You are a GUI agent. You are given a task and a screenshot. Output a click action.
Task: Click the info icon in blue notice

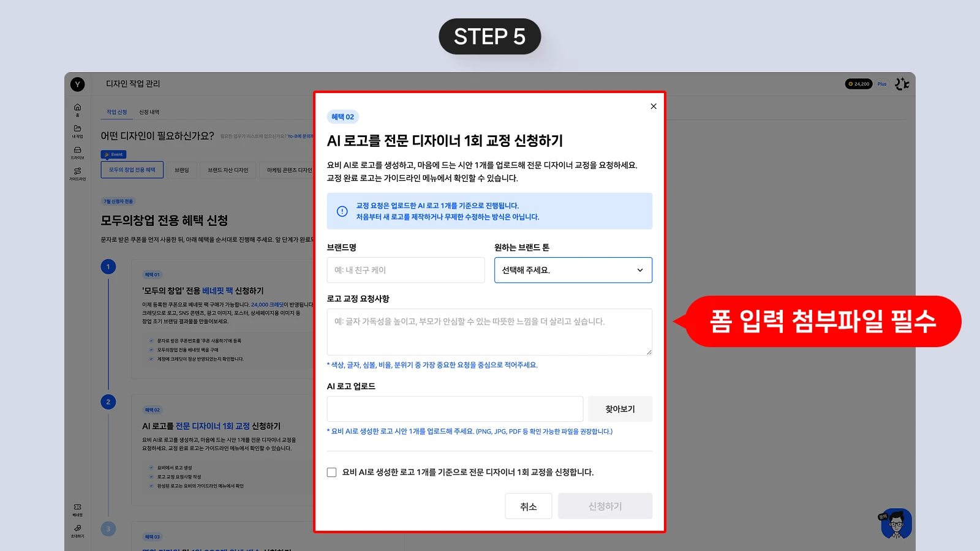(x=342, y=211)
